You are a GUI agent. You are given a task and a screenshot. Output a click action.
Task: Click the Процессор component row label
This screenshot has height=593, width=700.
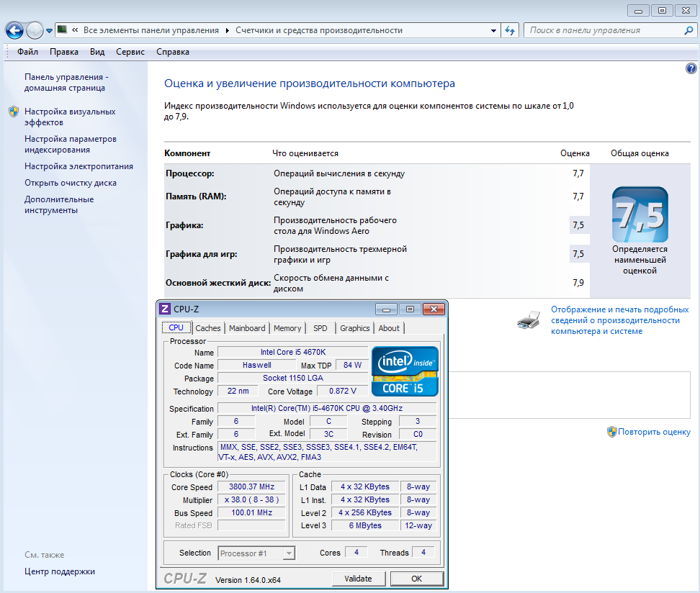[x=189, y=173]
